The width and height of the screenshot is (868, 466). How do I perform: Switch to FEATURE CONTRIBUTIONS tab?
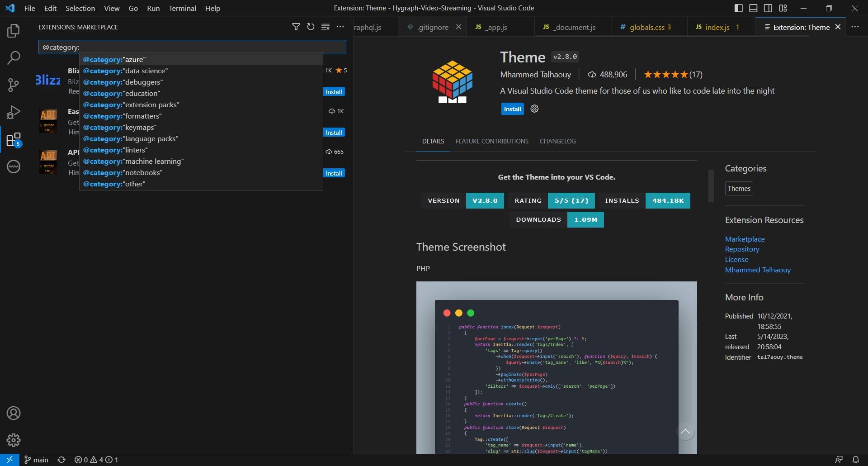[492, 141]
